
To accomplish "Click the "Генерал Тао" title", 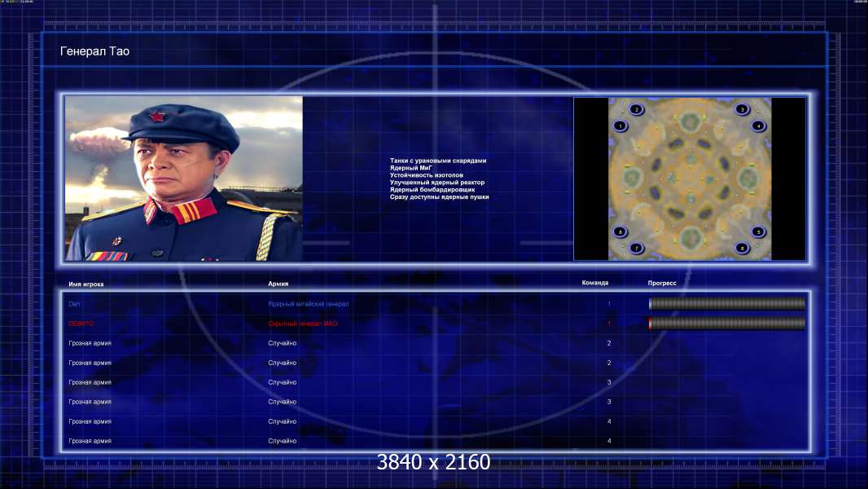I will [94, 51].
